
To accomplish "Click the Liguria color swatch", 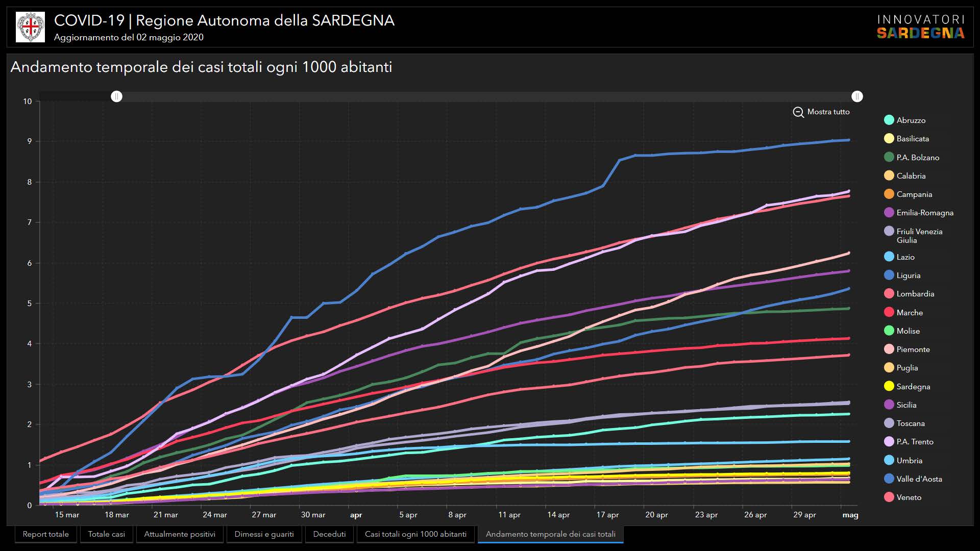I will tap(889, 275).
